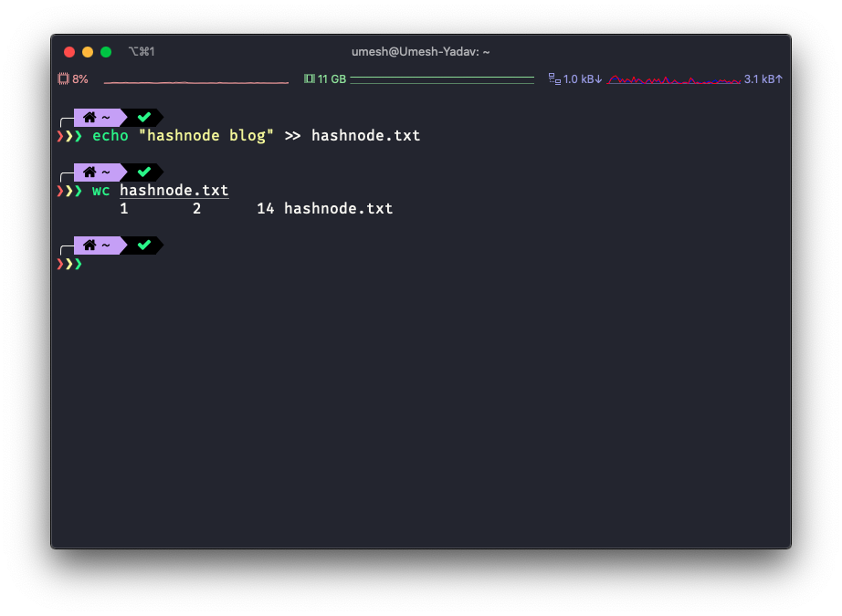
Task: Click the byte count 14 in wc output
Action: (x=266, y=208)
